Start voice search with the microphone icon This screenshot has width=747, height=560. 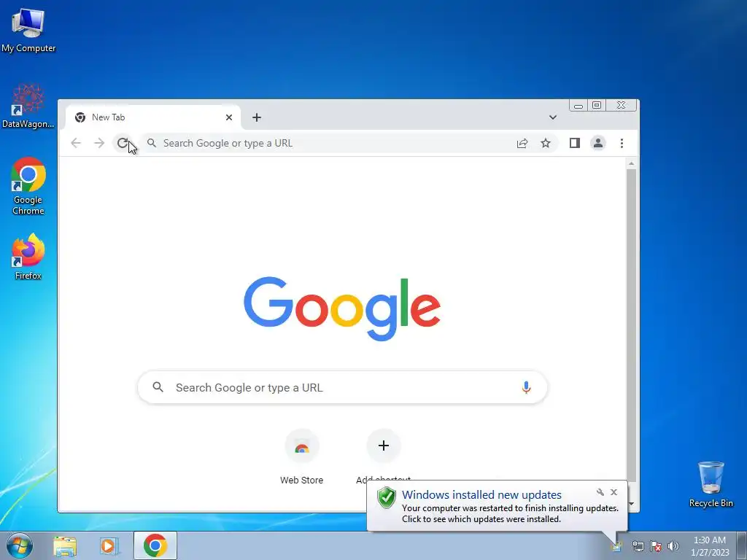[x=526, y=387]
